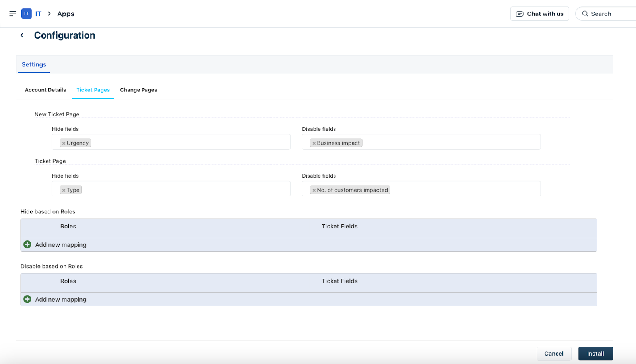Click the chat bubble icon in Chat with us
Screen dimensions: 636x364
(x=520, y=14)
